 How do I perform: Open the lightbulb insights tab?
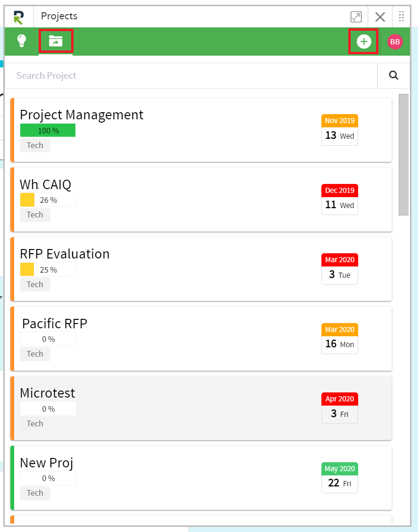pyautogui.click(x=22, y=41)
